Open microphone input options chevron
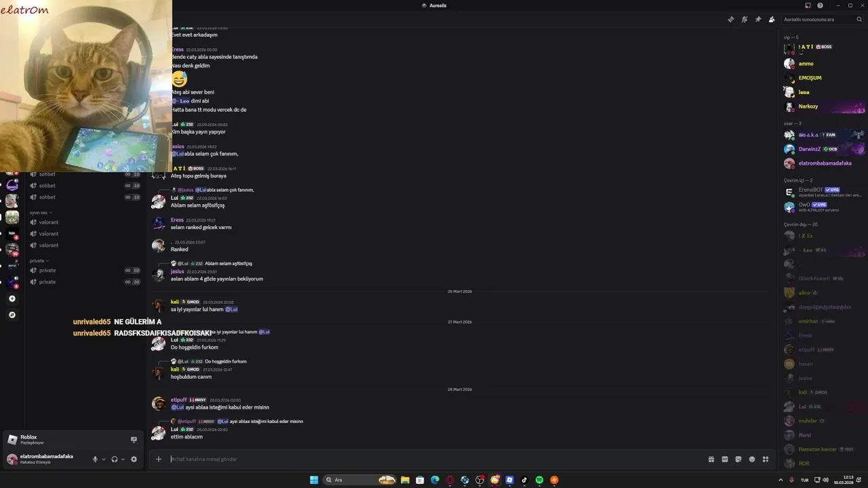Screen dimensions: 868x488 104,459
